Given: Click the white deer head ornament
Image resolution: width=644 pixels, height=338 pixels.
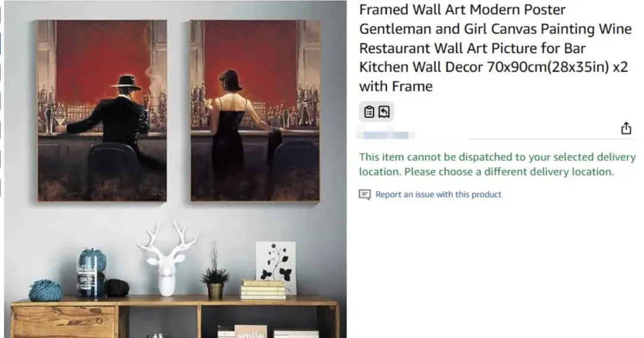Looking at the screenshot, I should coord(167,258).
